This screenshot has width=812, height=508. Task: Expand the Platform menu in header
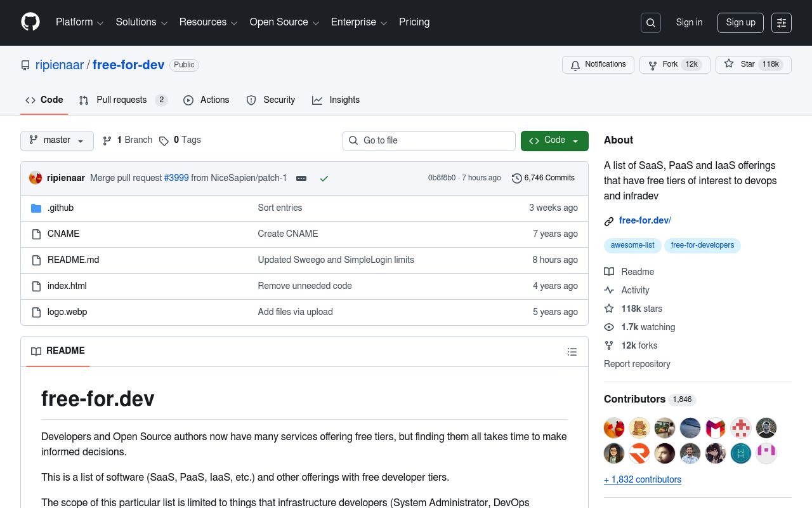point(79,22)
